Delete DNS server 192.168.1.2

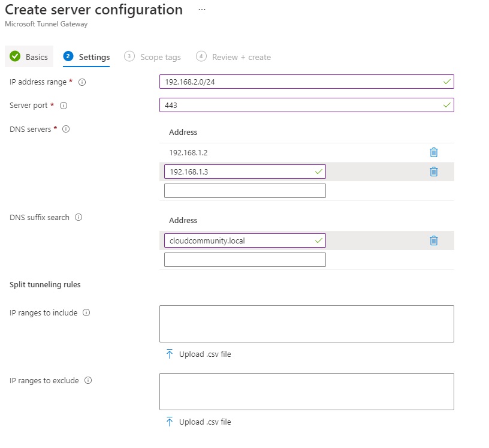[434, 152]
